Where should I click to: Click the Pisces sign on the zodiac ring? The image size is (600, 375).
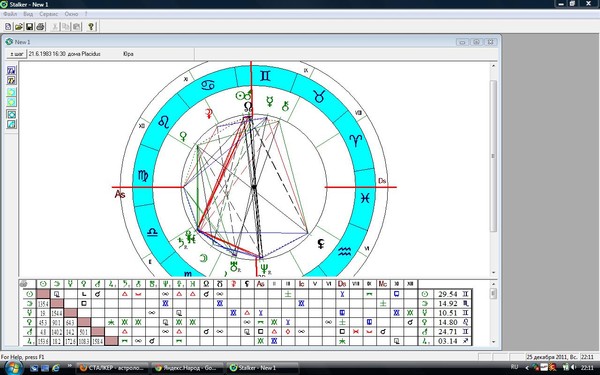coord(365,198)
